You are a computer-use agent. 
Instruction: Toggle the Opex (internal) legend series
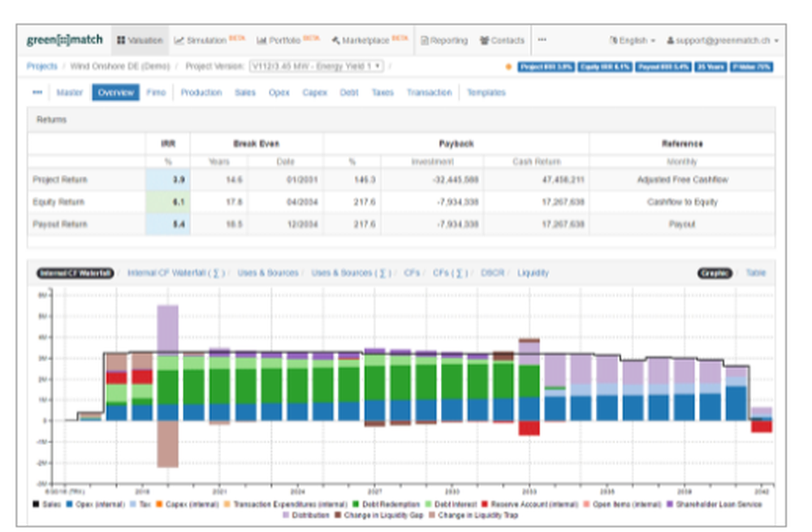point(95,504)
